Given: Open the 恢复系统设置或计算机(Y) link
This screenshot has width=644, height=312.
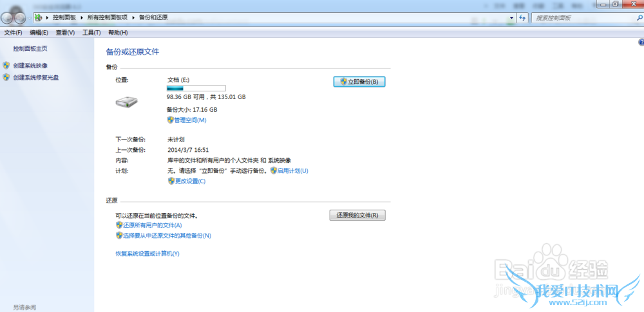Looking at the screenshot, I should tap(147, 253).
